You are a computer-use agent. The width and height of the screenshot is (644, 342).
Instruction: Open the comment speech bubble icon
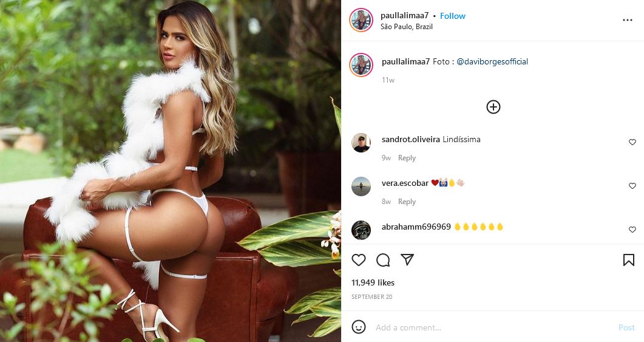pyautogui.click(x=383, y=260)
